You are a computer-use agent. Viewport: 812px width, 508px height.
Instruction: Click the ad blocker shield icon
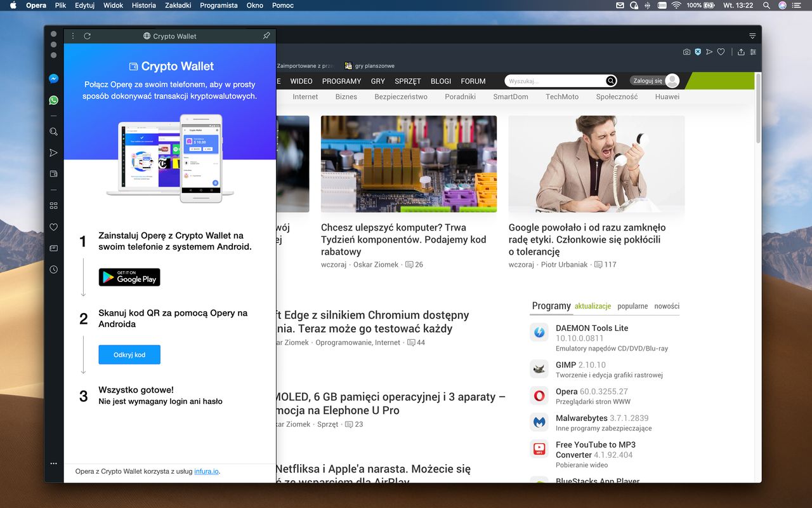coord(698,52)
